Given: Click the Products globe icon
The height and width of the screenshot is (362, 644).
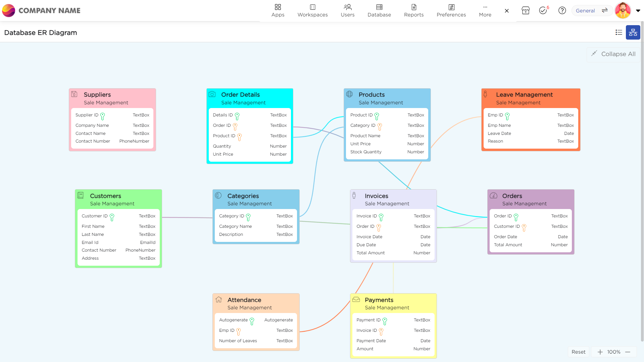Looking at the screenshot, I should pos(349,94).
